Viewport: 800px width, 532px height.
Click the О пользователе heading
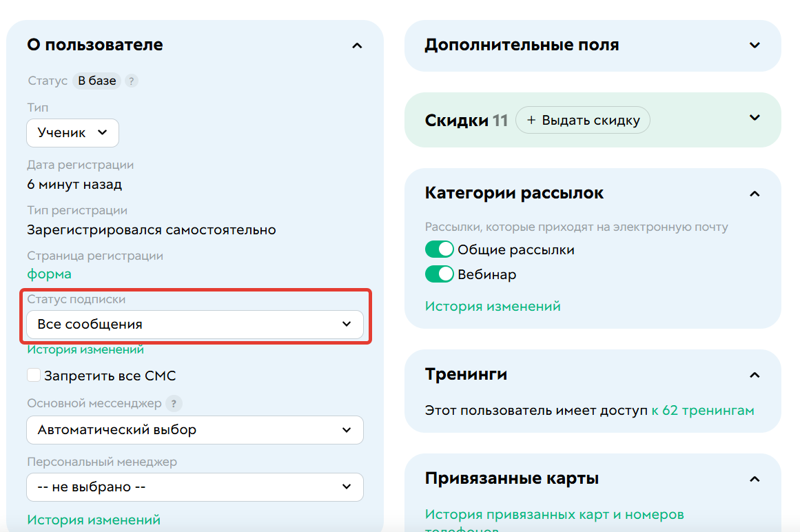pyautogui.click(x=95, y=45)
